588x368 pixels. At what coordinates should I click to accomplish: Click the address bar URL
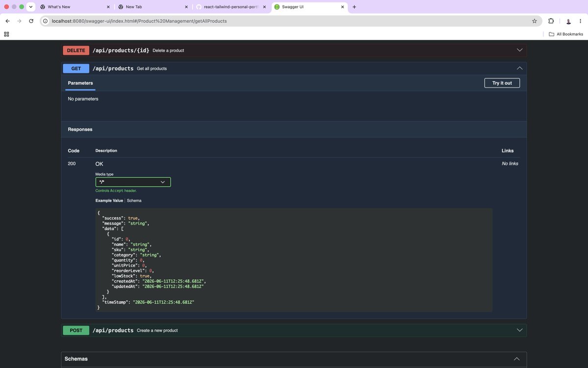(x=139, y=21)
